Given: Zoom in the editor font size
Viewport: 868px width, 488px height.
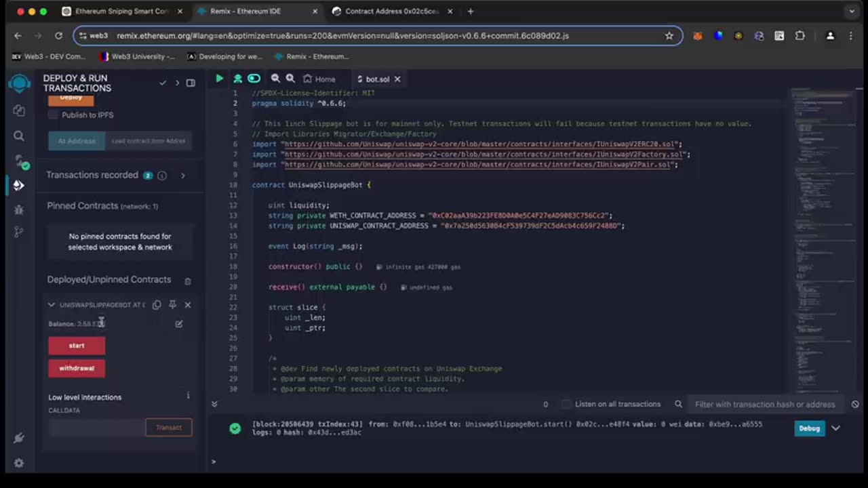Looking at the screenshot, I should click(x=290, y=79).
